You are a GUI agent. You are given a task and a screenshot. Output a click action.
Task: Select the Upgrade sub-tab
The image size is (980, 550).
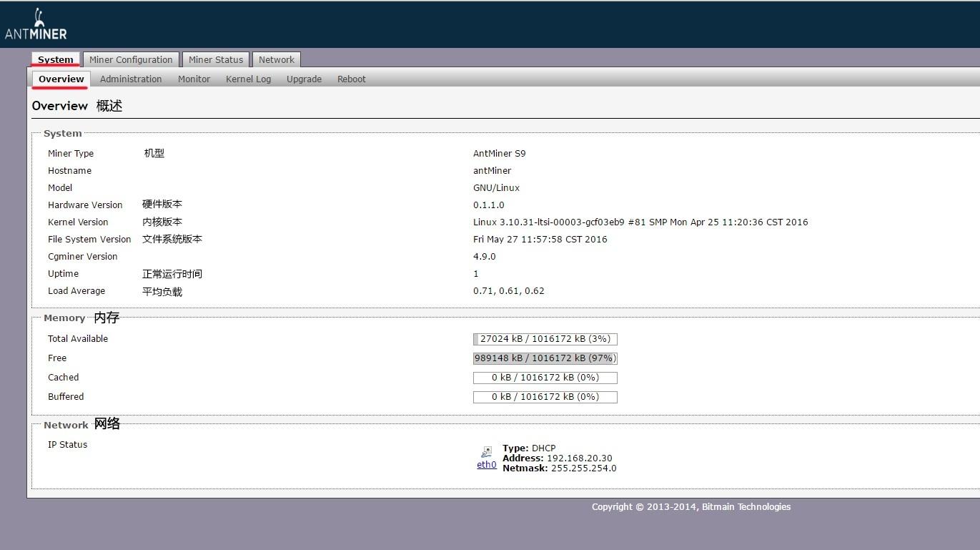[304, 79]
